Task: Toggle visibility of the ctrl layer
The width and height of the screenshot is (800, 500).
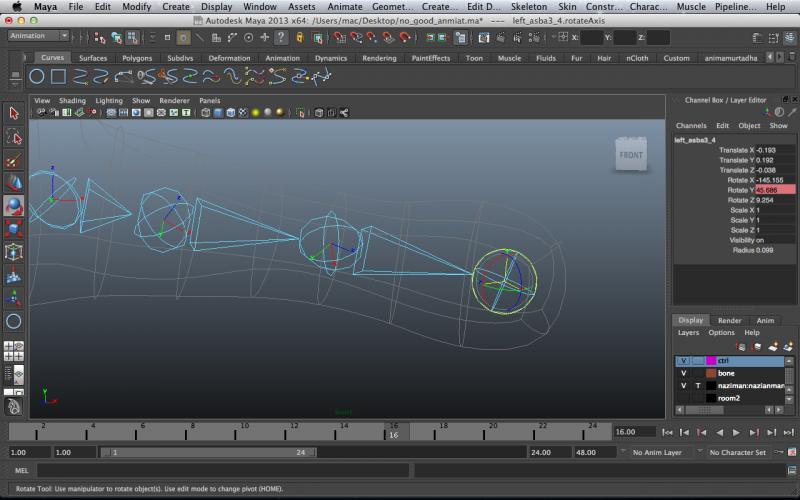Action: [x=684, y=360]
